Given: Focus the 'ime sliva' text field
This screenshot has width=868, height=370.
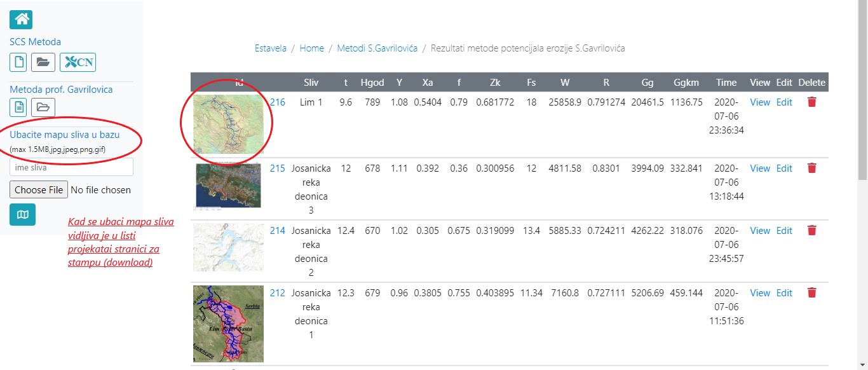Looking at the screenshot, I should click(x=71, y=167).
